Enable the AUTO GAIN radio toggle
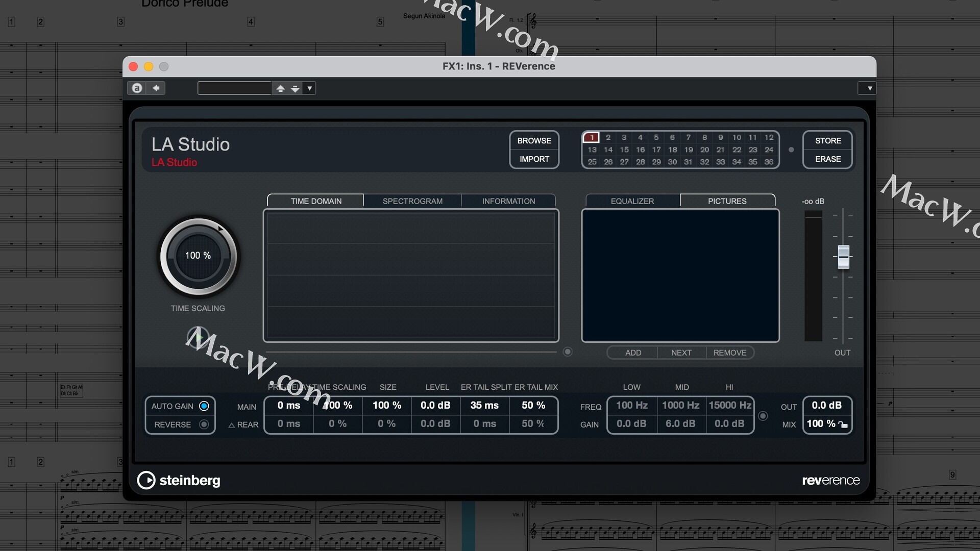The height and width of the screenshot is (551, 980). 204,406
